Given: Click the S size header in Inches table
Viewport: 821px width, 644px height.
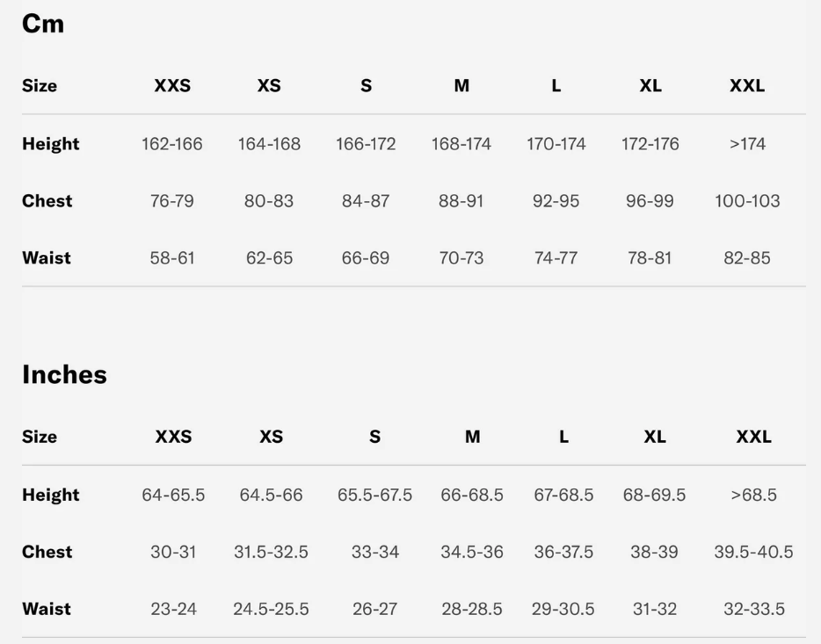Looking at the screenshot, I should point(374,437).
